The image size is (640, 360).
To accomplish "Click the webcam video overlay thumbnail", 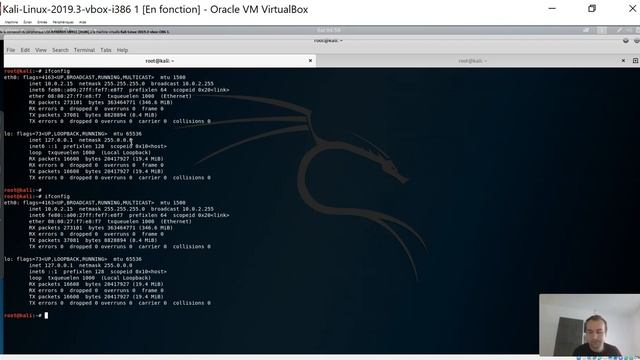I will pos(589,325).
